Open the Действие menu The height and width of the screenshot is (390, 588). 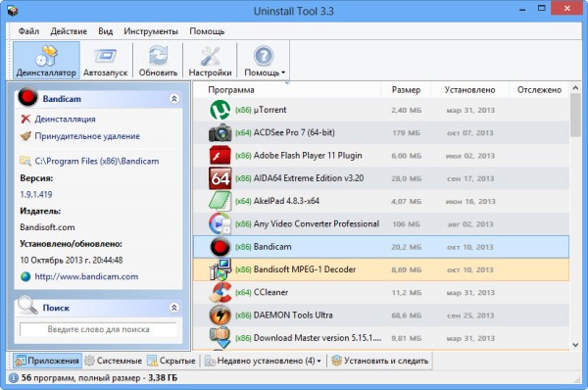click(x=69, y=31)
